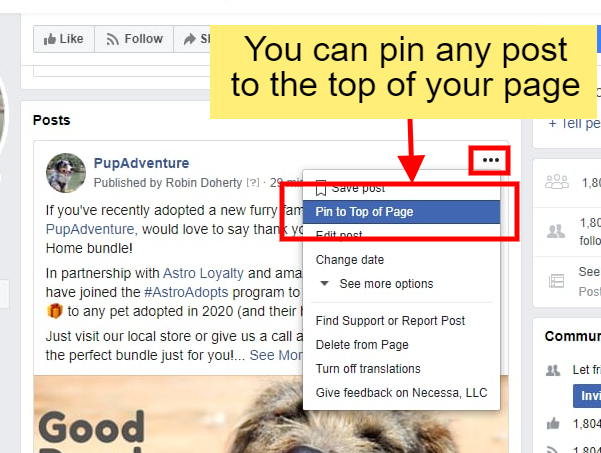Select Pin to Top of Page

pos(401,212)
